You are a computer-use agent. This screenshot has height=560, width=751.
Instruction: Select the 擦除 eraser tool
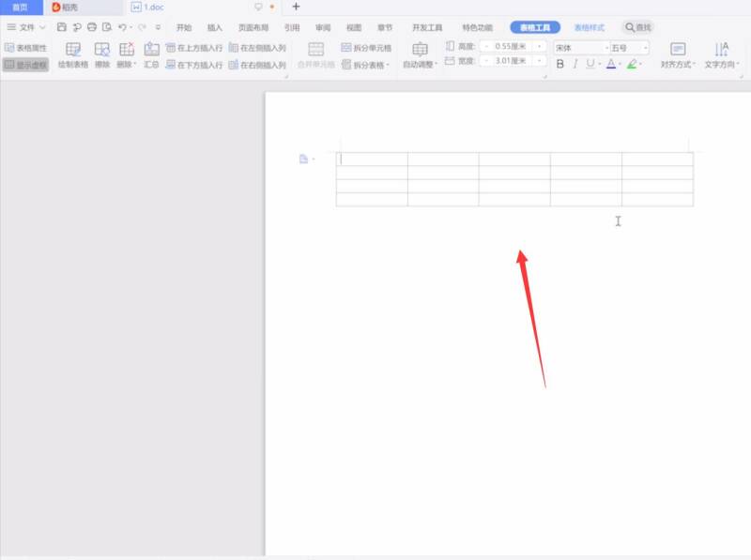click(x=102, y=55)
